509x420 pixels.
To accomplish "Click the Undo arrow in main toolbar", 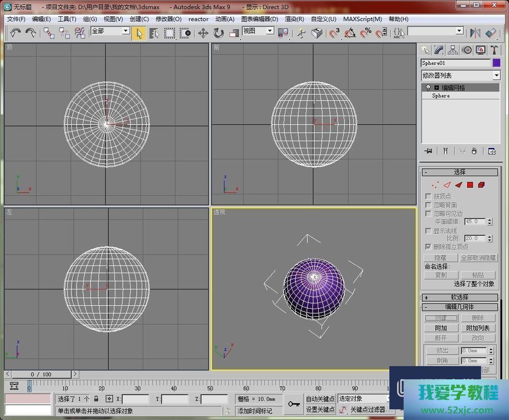I will coord(15,33).
